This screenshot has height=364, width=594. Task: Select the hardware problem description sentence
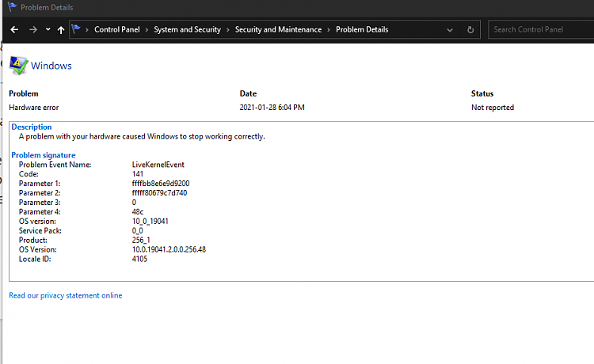pyautogui.click(x=142, y=137)
